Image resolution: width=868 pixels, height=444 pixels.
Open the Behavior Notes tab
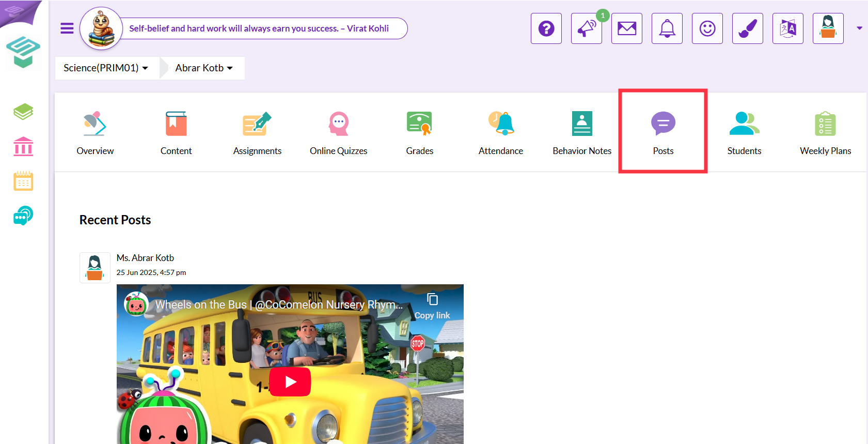click(x=582, y=133)
